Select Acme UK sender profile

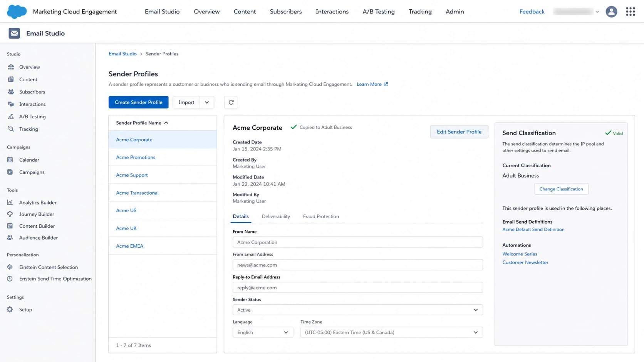click(163, 228)
